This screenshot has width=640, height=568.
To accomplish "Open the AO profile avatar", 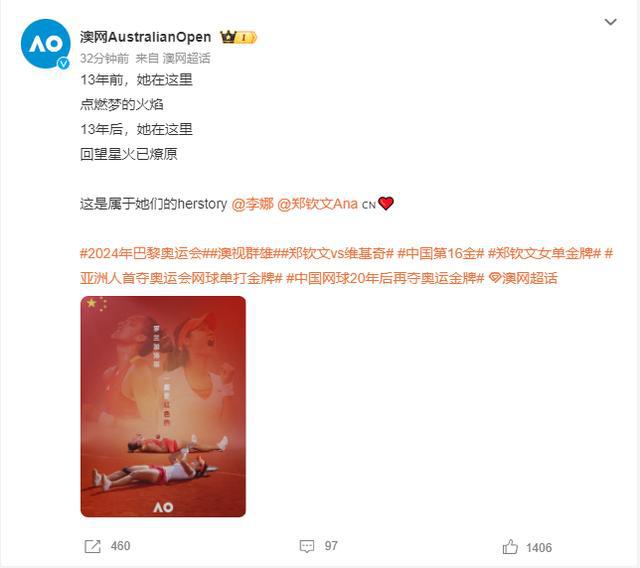I will click(45, 43).
